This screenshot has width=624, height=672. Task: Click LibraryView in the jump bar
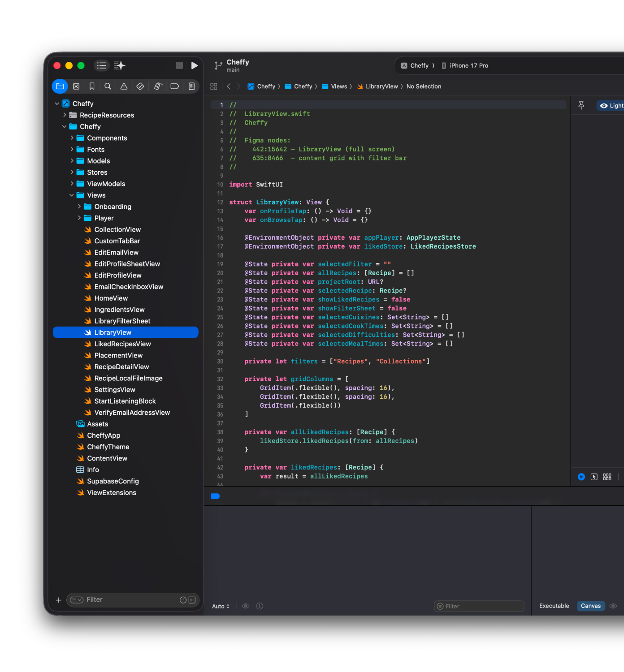(377, 86)
